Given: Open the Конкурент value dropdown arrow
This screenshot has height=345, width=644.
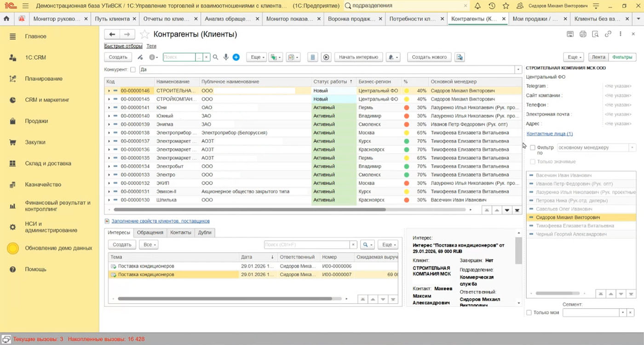Looking at the screenshot, I should click(518, 69).
